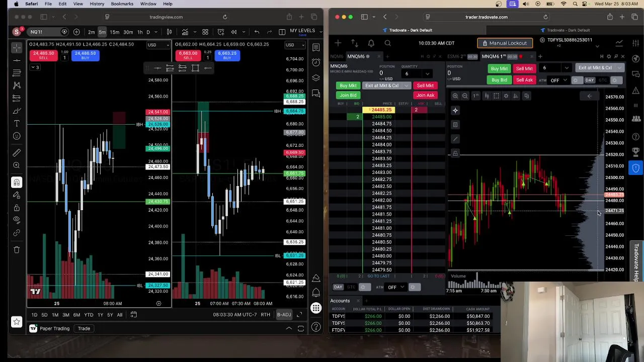Image resolution: width=644 pixels, height=362 pixels.
Task: Undo the last chart action
Action: pos(257,32)
